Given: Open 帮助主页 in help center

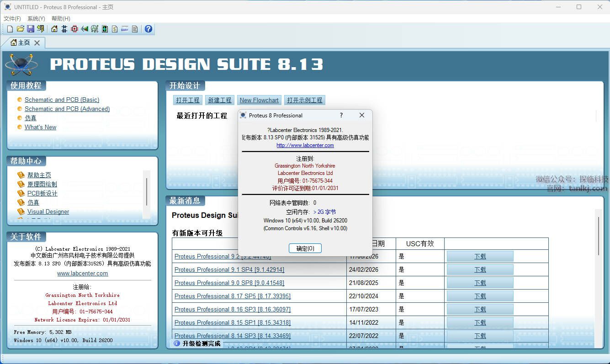Looking at the screenshot, I should point(39,175).
